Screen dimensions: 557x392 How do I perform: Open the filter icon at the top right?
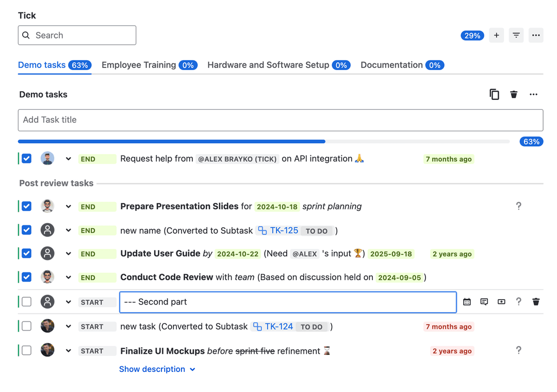point(516,35)
